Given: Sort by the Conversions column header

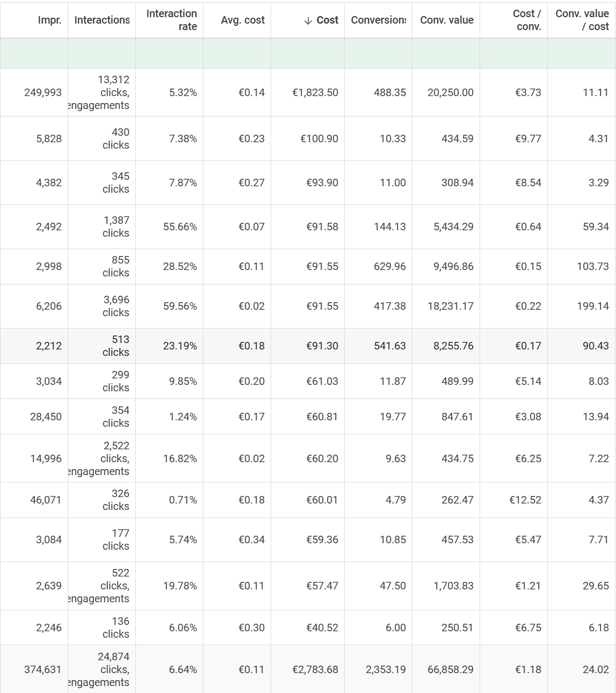Looking at the screenshot, I should pyautogui.click(x=378, y=20).
